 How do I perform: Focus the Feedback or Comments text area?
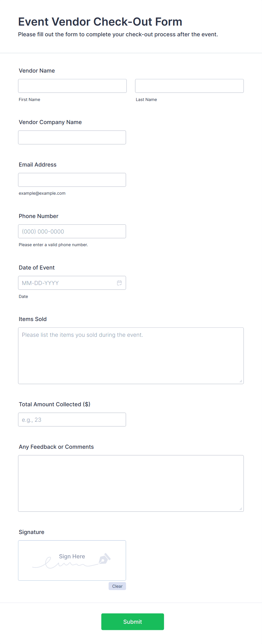click(131, 483)
